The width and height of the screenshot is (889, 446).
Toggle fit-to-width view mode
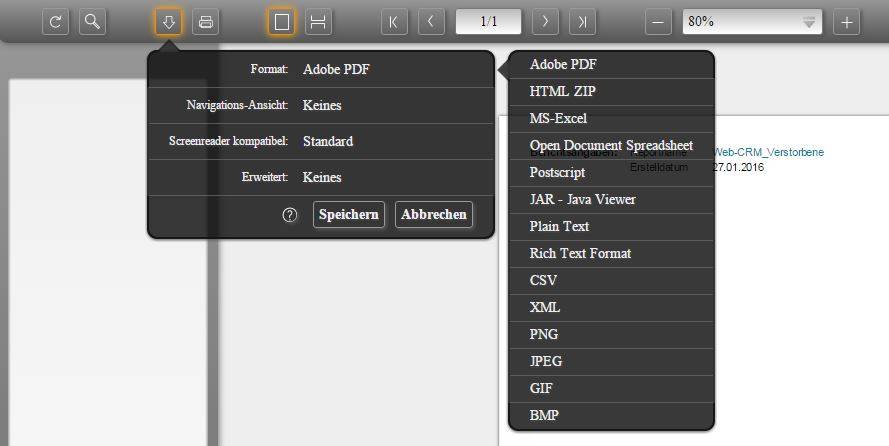pyautogui.click(x=319, y=22)
